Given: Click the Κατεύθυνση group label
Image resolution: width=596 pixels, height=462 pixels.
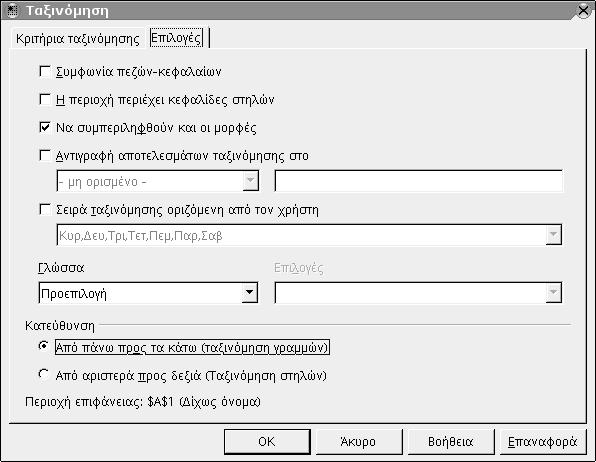Looking at the screenshot, I should coord(60,326).
